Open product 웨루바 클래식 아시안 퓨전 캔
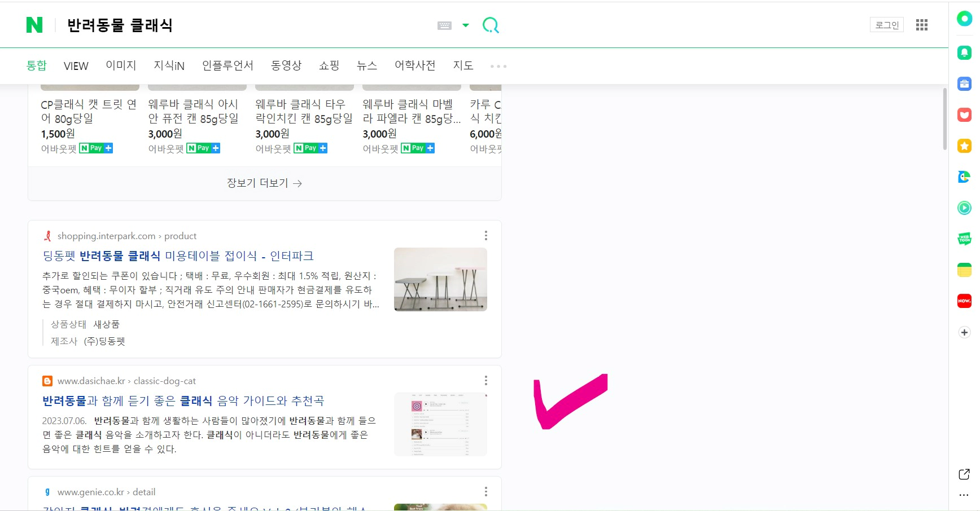The width and height of the screenshot is (980, 511). pos(194,111)
